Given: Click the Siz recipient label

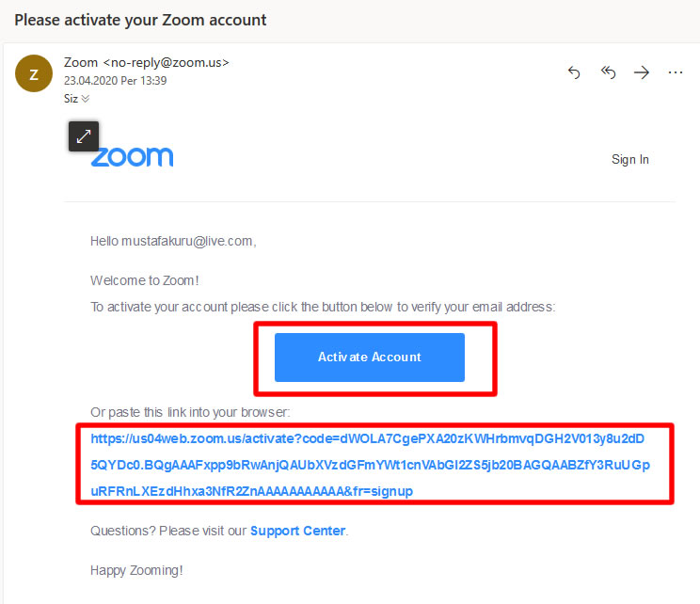Looking at the screenshot, I should click(71, 99).
